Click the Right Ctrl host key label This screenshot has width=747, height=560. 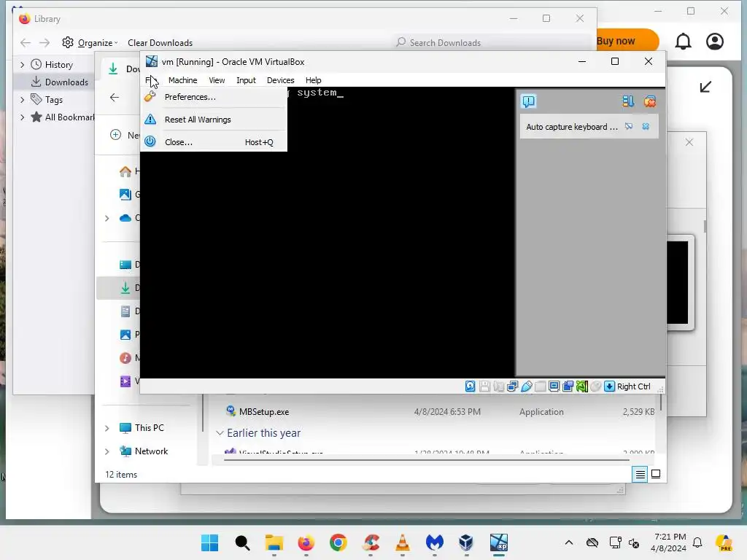tap(634, 386)
